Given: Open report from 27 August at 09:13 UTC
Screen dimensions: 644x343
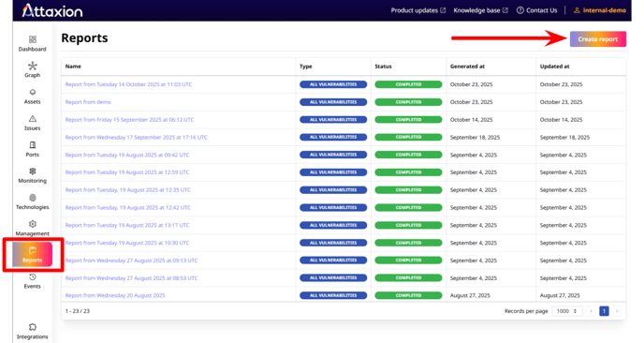Looking at the screenshot, I should [131, 261].
